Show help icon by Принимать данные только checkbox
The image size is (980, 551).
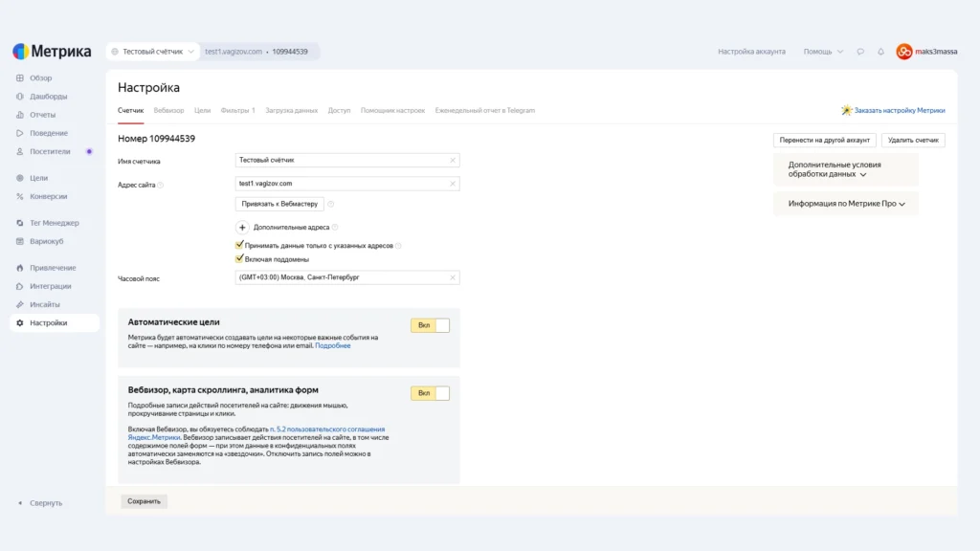tap(398, 246)
